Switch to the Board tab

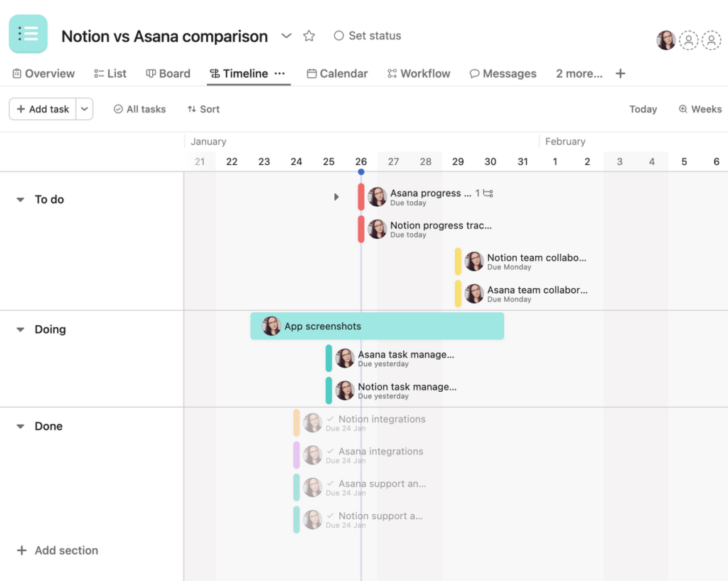[x=168, y=73]
